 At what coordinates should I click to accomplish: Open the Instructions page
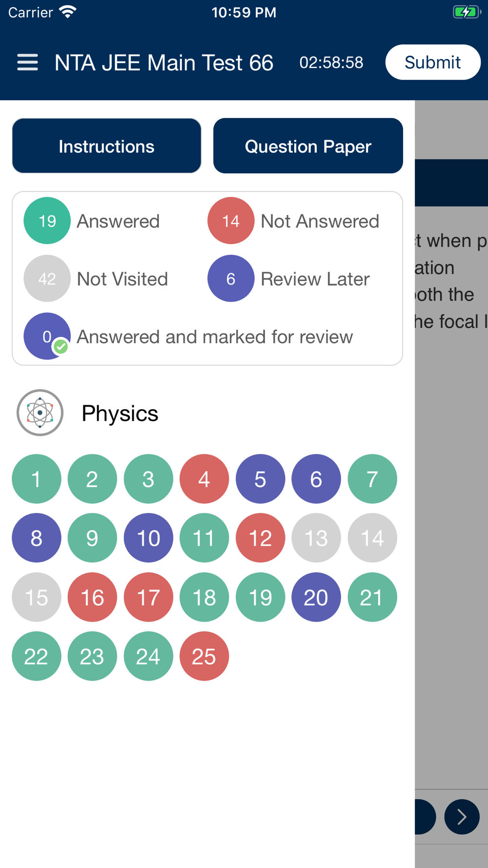click(106, 145)
